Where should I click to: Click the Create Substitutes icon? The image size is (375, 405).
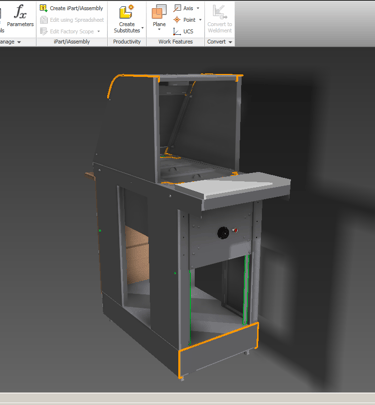click(x=126, y=12)
